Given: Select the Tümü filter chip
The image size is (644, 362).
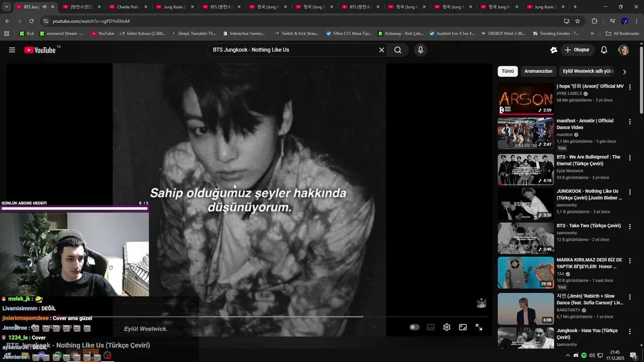Looking at the screenshot, I should [508, 71].
